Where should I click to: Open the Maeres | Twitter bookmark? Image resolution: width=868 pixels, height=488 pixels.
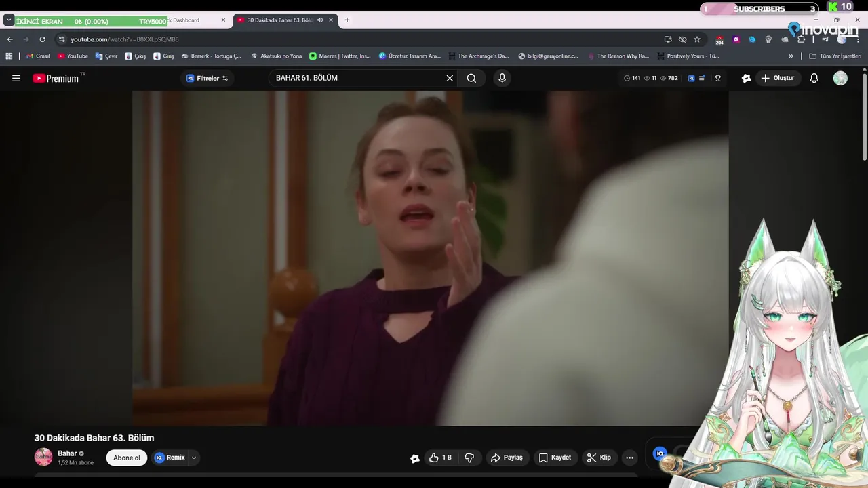tap(340, 56)
